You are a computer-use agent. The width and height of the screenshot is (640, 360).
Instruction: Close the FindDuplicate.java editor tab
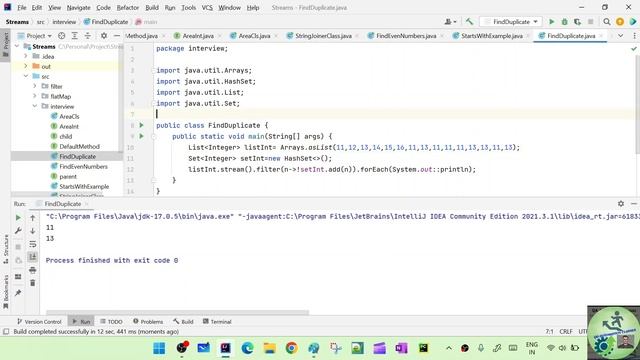[601, 36]
